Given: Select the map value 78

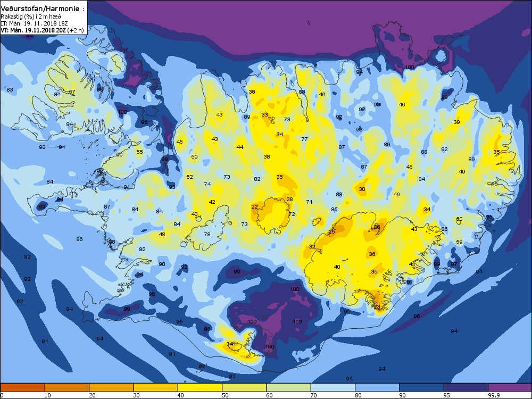Looking at the screenshot, I should coord(207,234).
